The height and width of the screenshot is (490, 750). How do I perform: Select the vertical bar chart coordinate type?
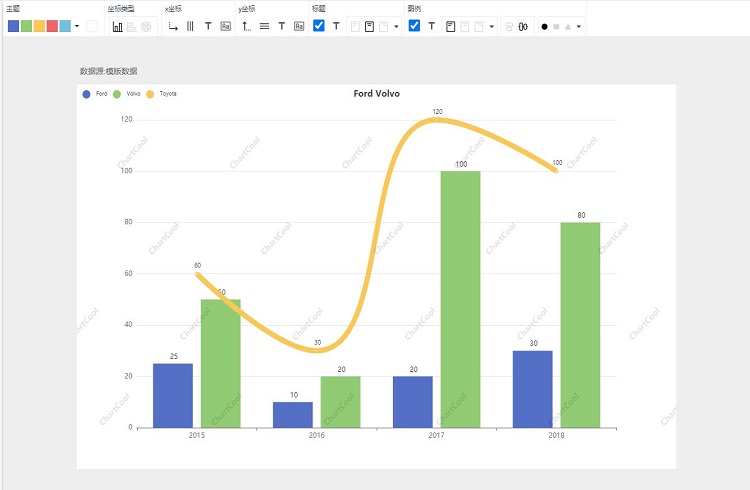[x=117, y=26]
